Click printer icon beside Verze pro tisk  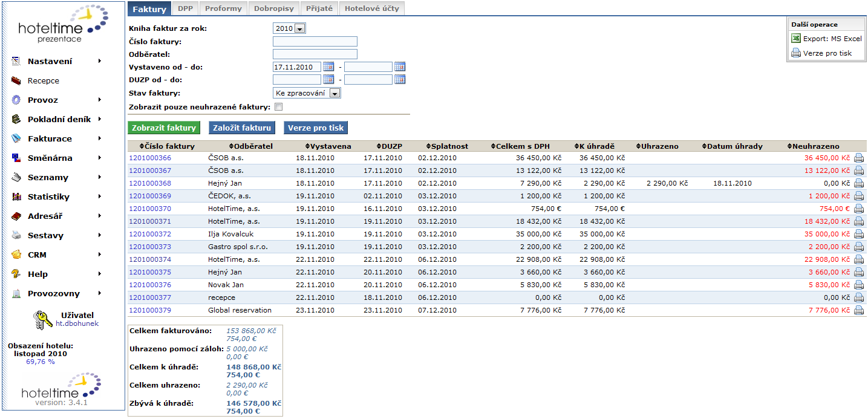[x=796, y=53]
